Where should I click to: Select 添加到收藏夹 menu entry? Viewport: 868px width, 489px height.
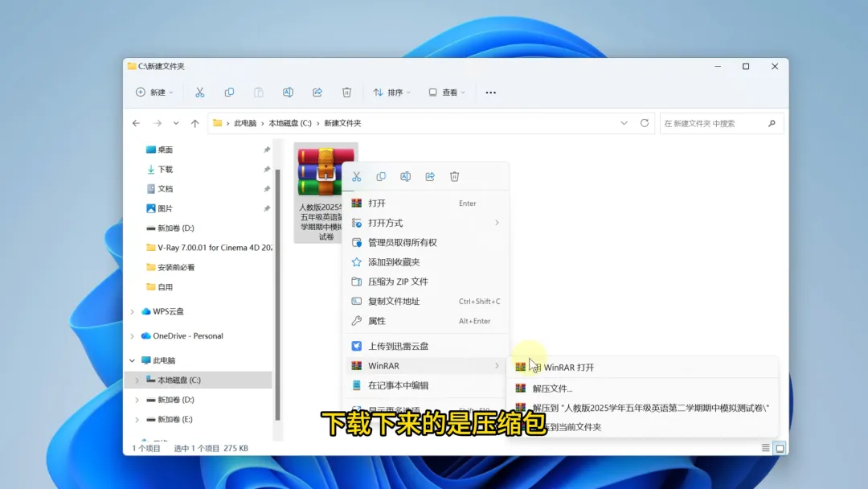pos(426,262)
